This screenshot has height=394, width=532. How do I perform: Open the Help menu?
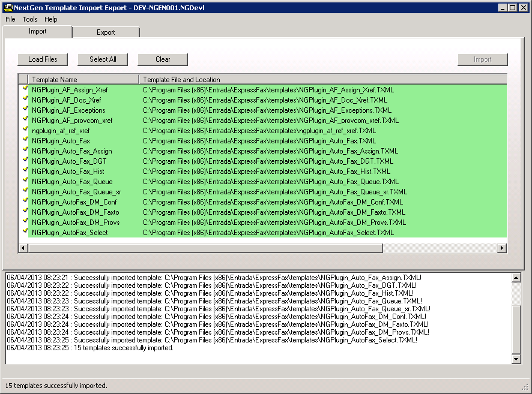pyautogui.click(x=51, y=19)
